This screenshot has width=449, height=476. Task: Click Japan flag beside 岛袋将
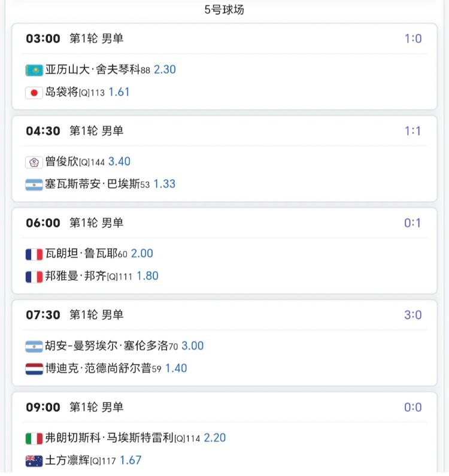(34, 93)
